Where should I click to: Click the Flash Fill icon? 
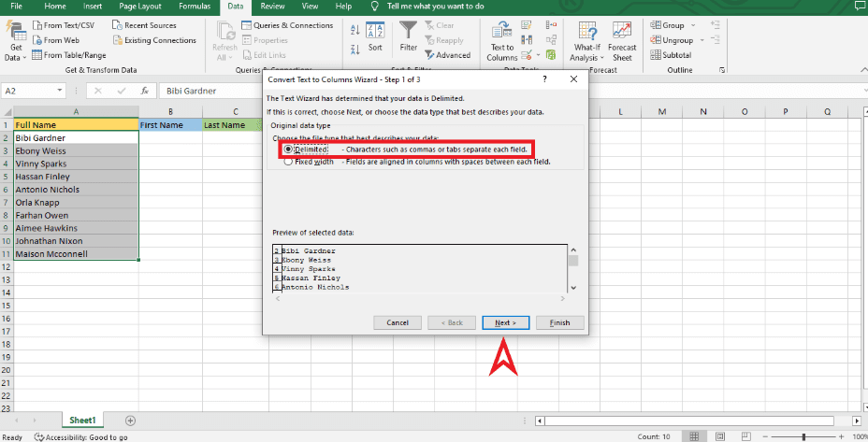(x=527, y=25)
